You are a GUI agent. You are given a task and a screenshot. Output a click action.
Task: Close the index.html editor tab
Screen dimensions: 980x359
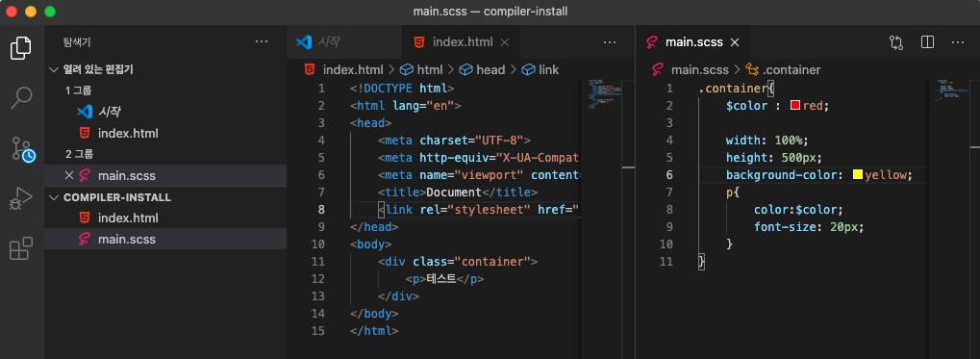[x=505, y=42]
